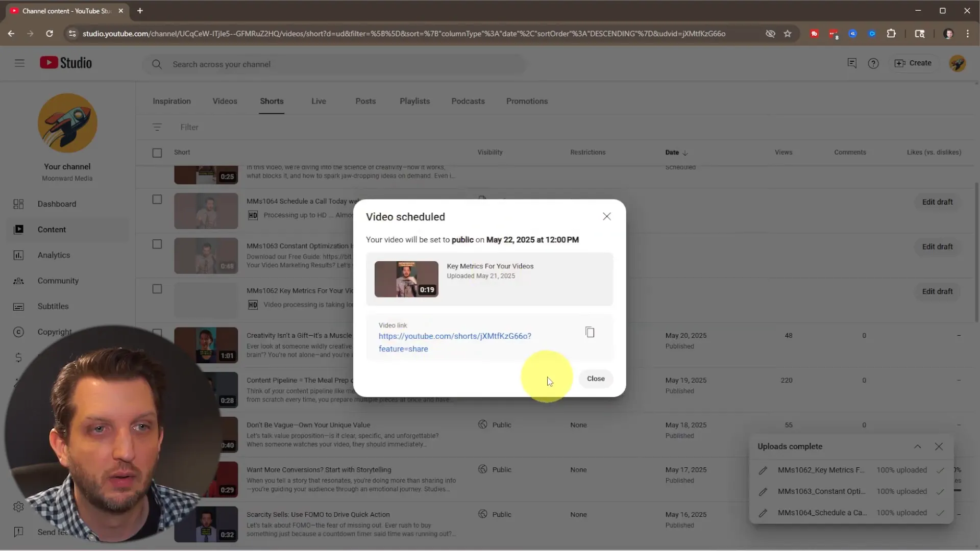Bookmark this page with the star icon
Viewport: 980px width, 551px height.
pos(788,34)
